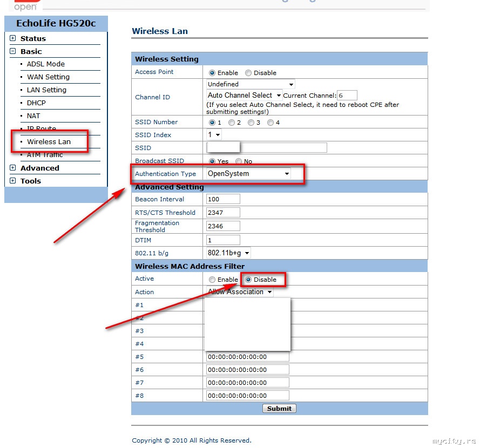Open the DHCP menu item
Viewport: 480px width, 448px height.
tap(36, 103)
